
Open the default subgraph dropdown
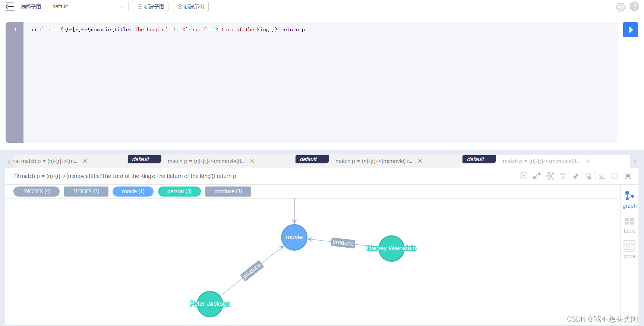(x=87, y=7)
